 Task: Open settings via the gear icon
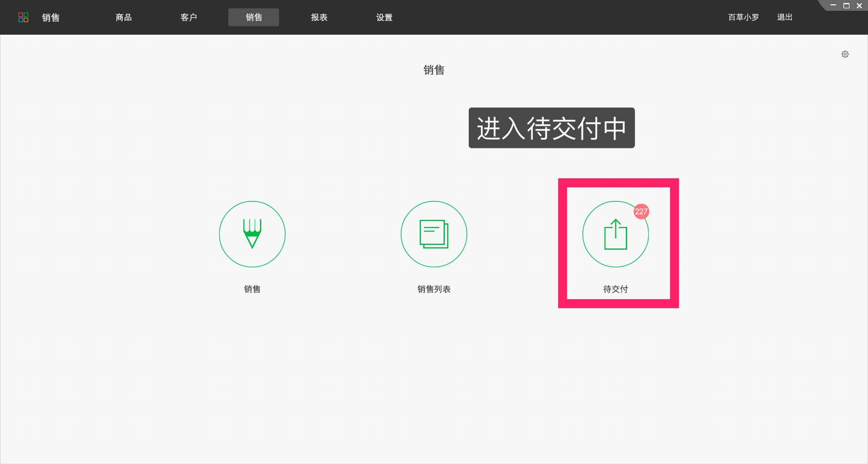[845, 54]
